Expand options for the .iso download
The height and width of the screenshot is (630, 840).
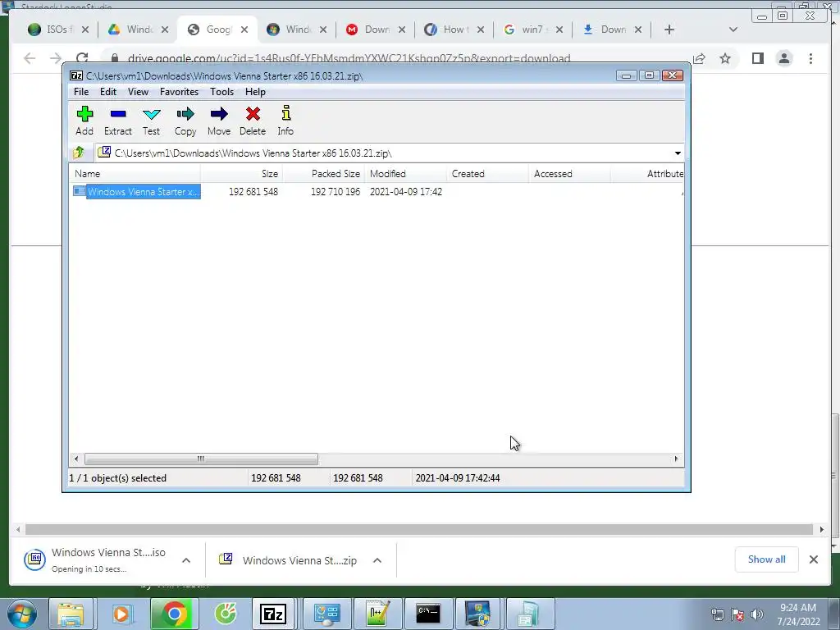186,560
